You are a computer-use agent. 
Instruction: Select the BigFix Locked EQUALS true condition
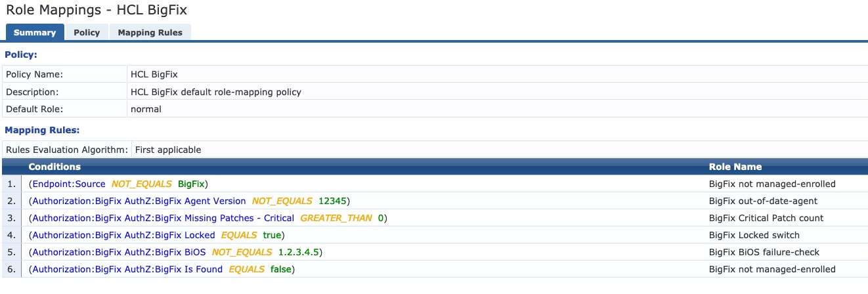pyautogui.click(x=156, y=235)
